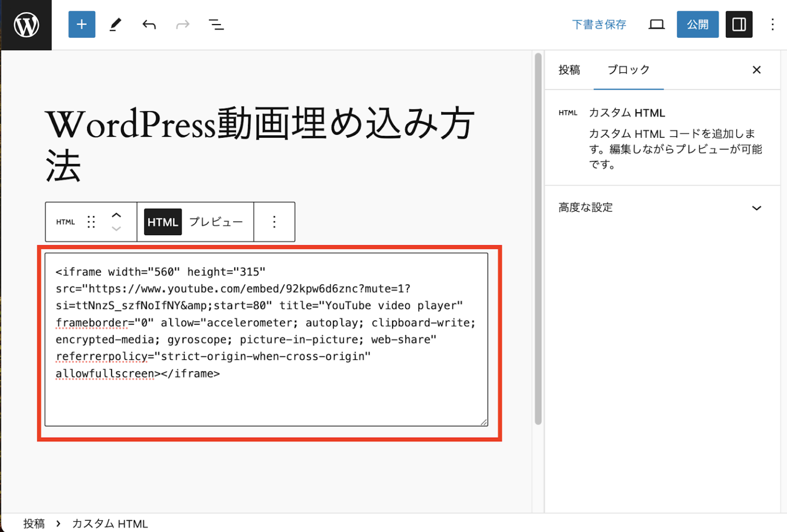Click the desktop preview icon
The width and height of the screenshot is (787, 532).
pos(656,24)
